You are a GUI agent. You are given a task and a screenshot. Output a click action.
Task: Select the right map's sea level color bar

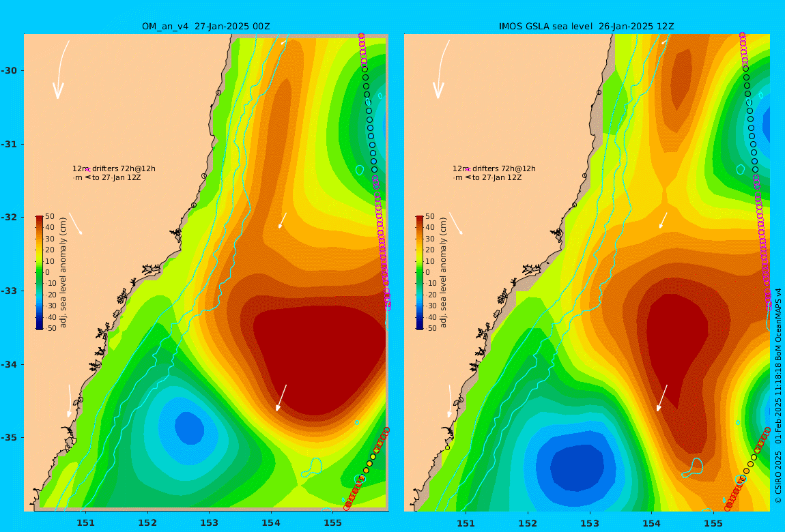coord(420,273)
